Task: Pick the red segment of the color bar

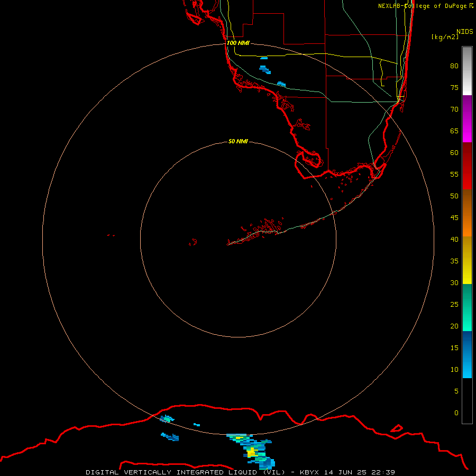Action: click(x=467, y=166)
